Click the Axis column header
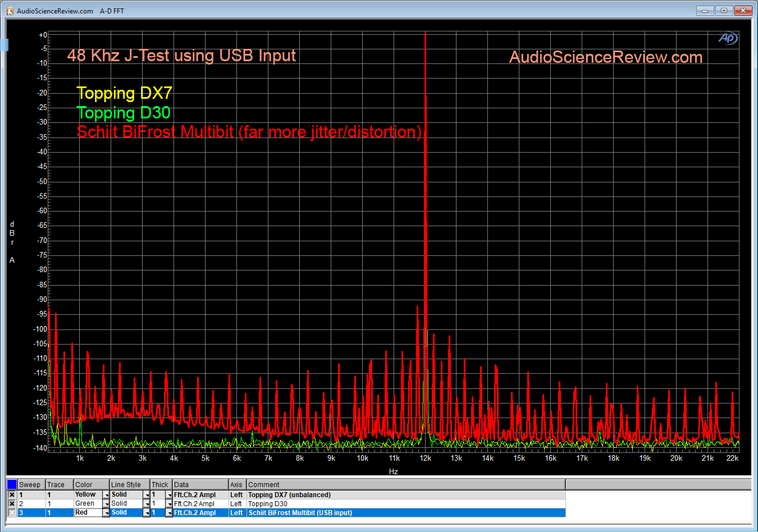The image size is (758, 532). click(x=238, y=485)
